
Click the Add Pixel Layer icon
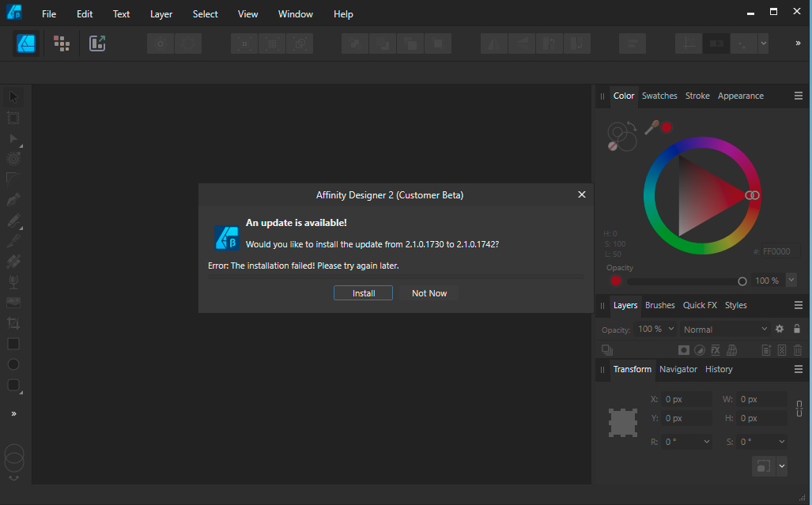pyautogui.click(x=782, y=350)
